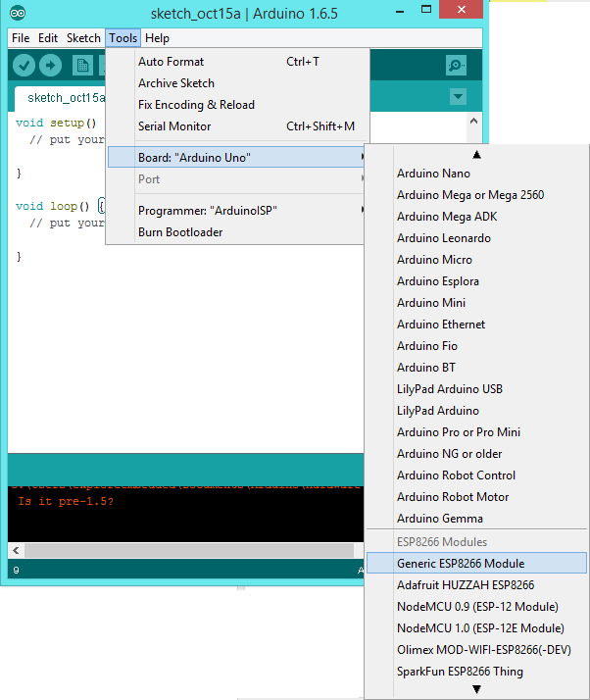Select the sketch_oct15a editor tab
The width and height of the screenshot is (590, 700).
(61, 98)
